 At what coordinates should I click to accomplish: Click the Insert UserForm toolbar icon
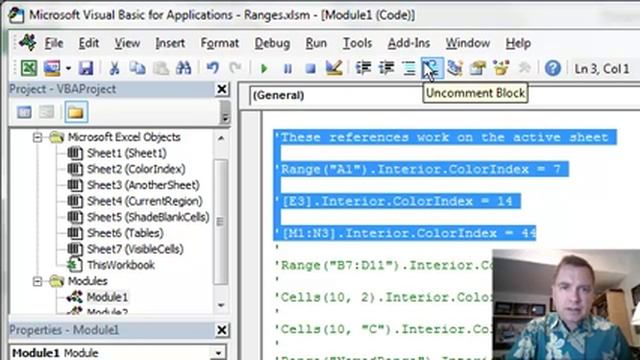coord(52,68)
